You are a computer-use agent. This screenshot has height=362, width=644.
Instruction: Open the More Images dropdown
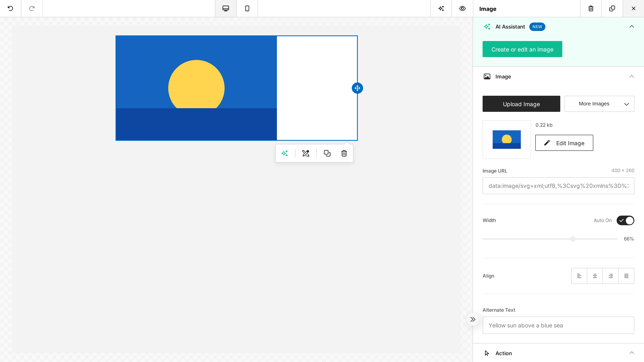coord(599,104)
